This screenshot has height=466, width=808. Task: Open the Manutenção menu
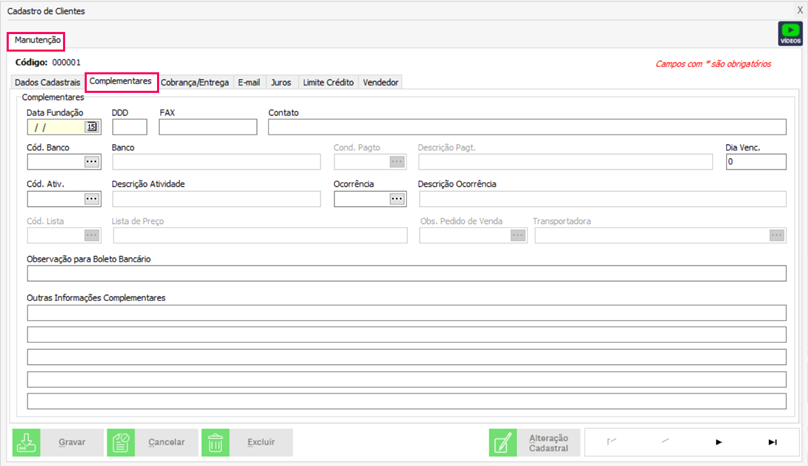(x=38, y=41)
